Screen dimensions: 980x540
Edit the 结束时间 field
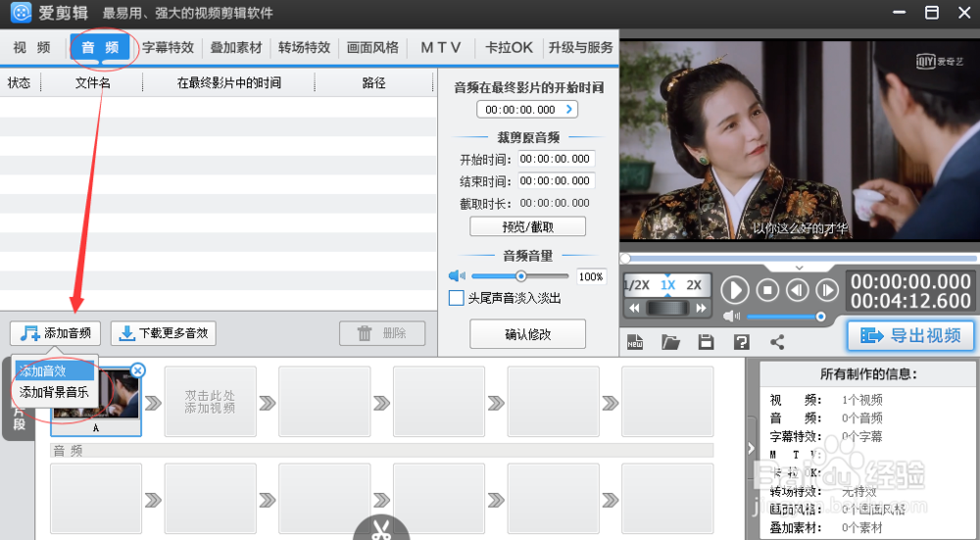click(556, 180)
